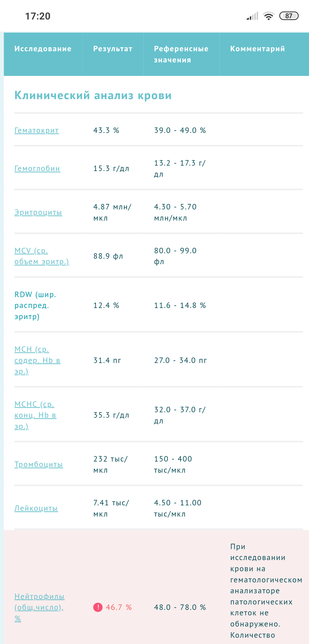Open the MCV (ср. объем эритр.) link
Viewport: 309px width, 644px height.
(42, 256)
